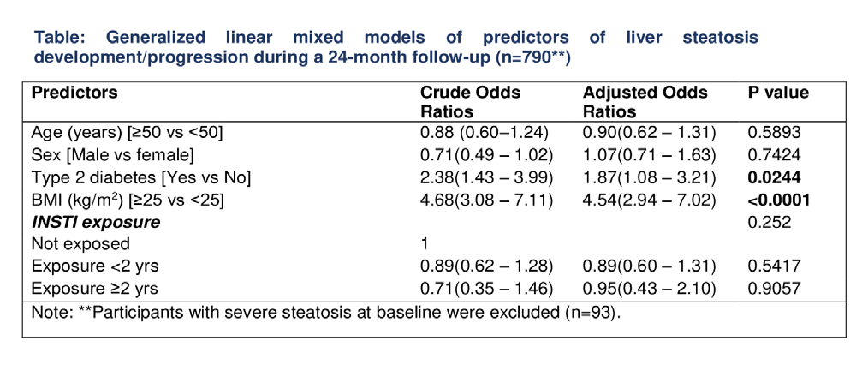This screenshot has width=868, height=365.
Task: Click adjusted odds ratio 1.87(1.08 – 3.21)
Action: tap(650, 179)
